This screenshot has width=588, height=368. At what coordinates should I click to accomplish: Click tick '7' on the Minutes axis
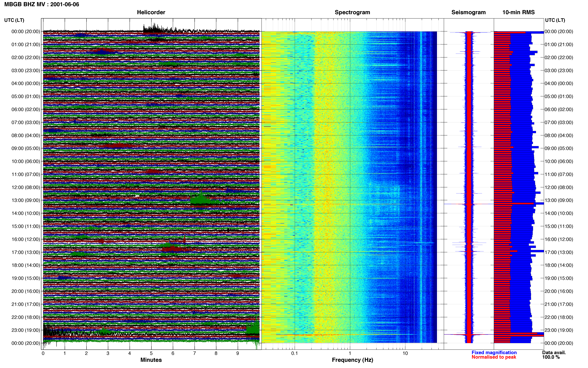[x=195, y=353]
